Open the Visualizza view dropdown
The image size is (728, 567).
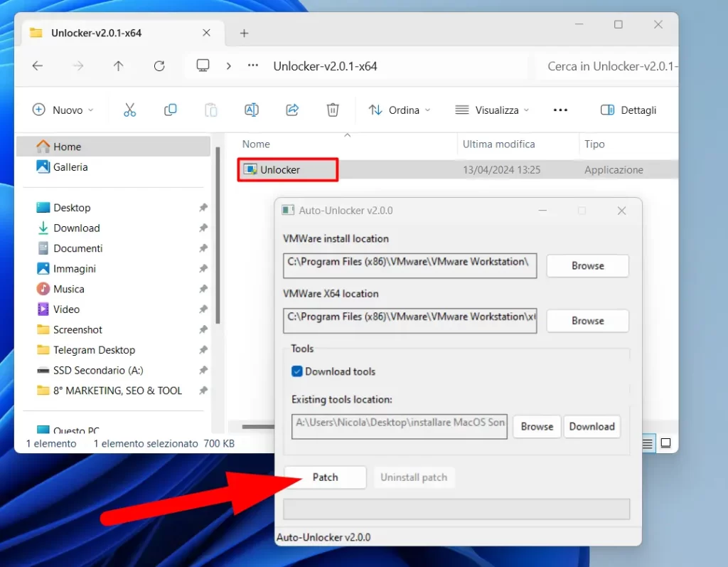point(492,110)
